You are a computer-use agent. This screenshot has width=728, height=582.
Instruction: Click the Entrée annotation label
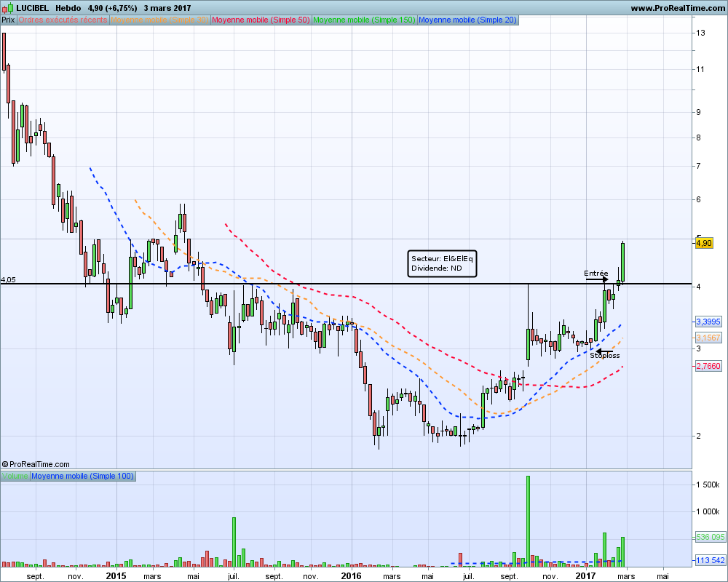pyautogui.click(x=596, y=274)
